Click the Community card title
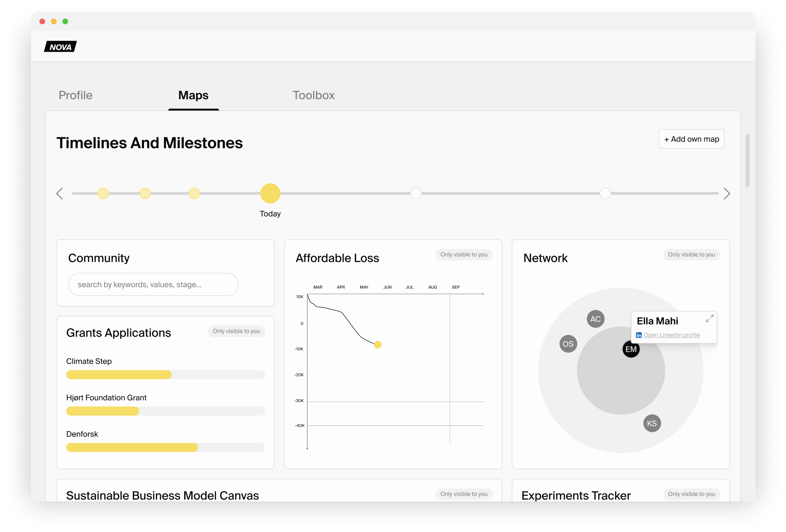 click(x=99, y=258)
